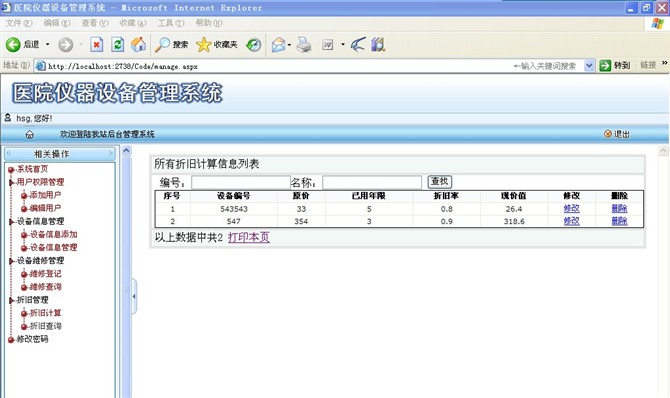The width and height of the screenshot is (670, 398).
Task: Open 设备信息管理 child item in sidebar
Action: [53, 248]
